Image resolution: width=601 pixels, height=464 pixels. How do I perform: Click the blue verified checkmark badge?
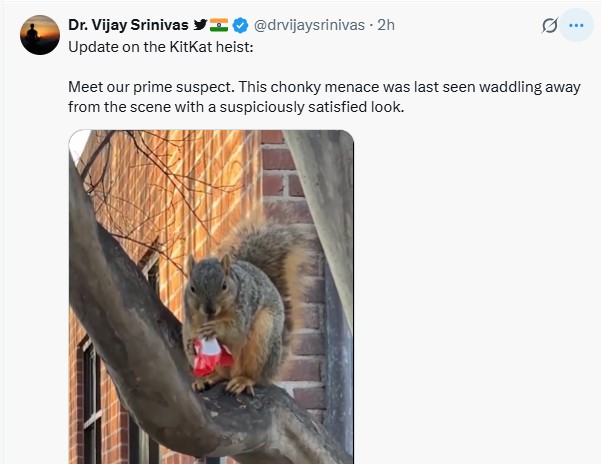242,25
